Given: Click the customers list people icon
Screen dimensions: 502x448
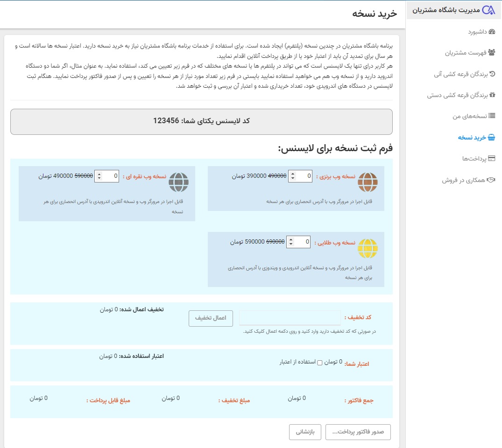Looking at the screenshot, I should tap(491, 53).
